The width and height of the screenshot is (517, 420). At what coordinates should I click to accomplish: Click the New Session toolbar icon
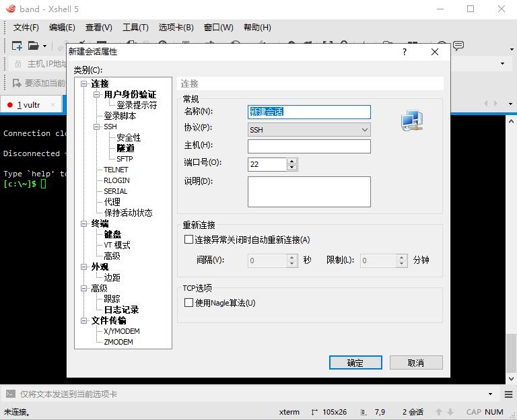pos(17,46)
